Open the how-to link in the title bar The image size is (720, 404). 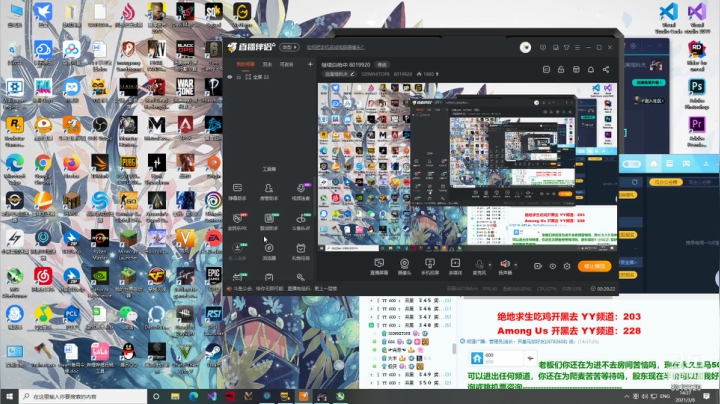click(x=336, y=47)
